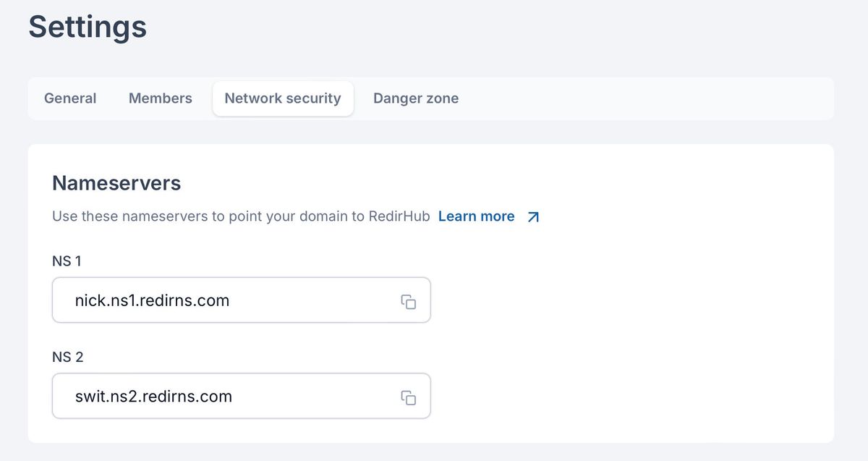Screen dimensions: 868x461
Task: Click the Settings page heading
Action: coord(88,27)
